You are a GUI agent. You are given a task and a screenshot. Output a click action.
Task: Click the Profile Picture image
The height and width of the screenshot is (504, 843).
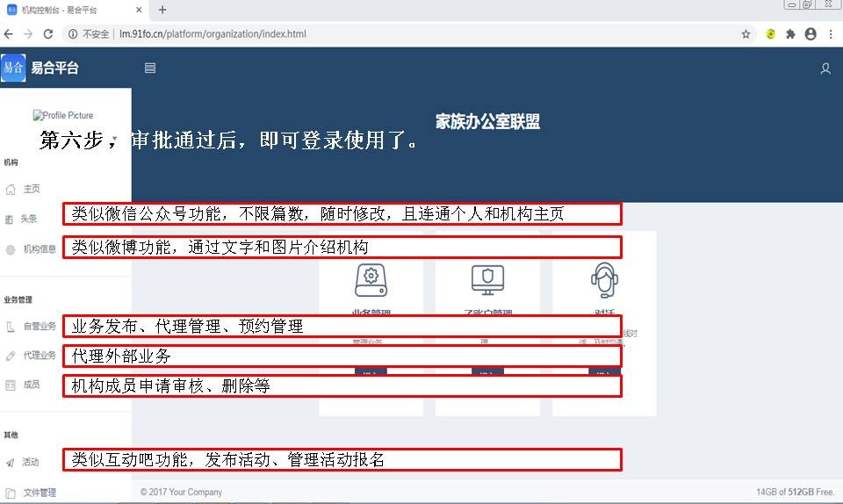[62, 115]
